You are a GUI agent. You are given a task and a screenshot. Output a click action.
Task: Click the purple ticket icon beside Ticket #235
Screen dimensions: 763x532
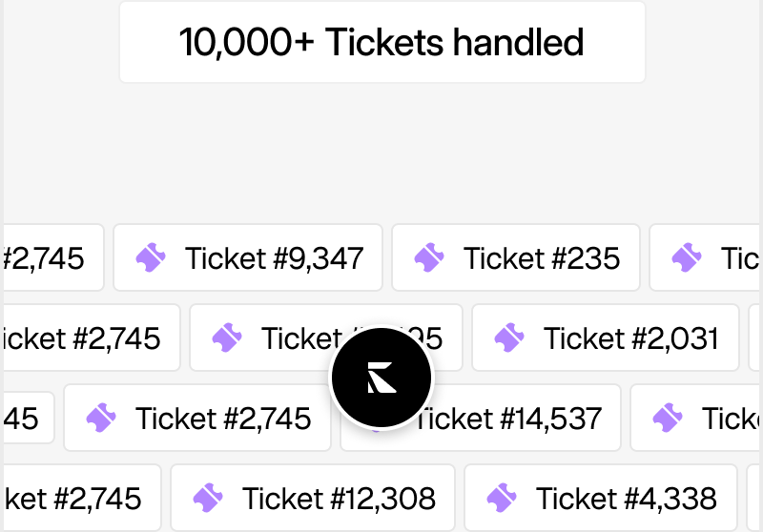pyautogui.click(x=428, y=257)
